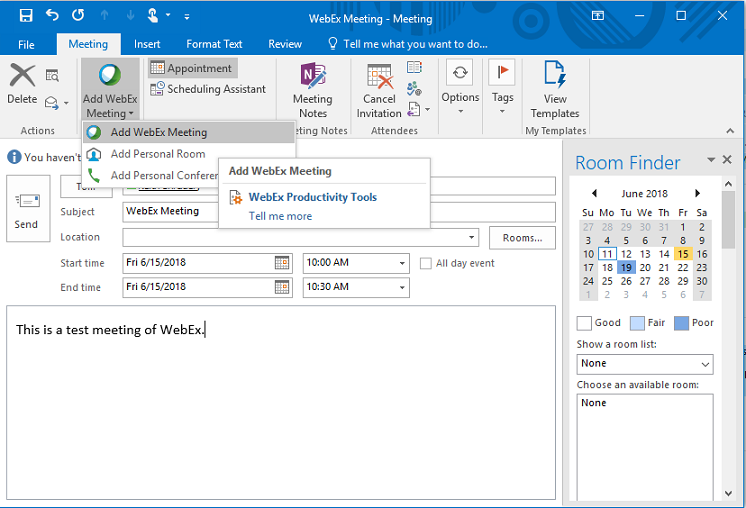This screenshot has height=508, width=746.
Task: Click the Room Finder scroll down arrow
Action: [x=728, y=493]
